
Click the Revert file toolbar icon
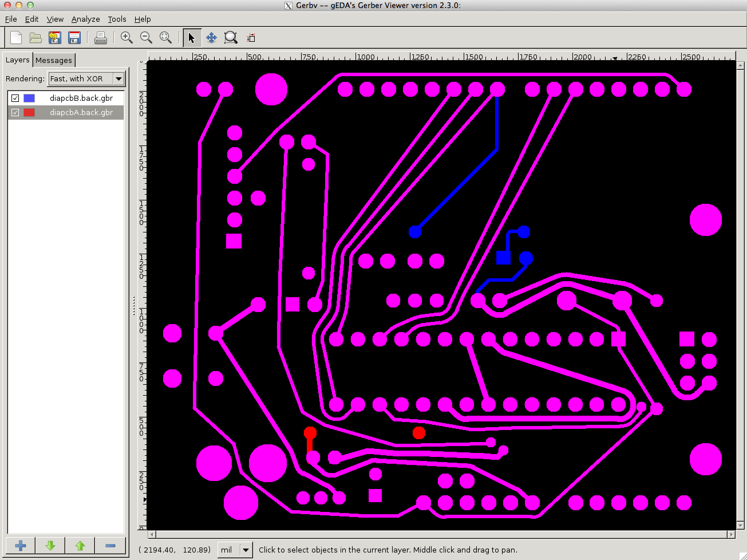coord(55,38)
